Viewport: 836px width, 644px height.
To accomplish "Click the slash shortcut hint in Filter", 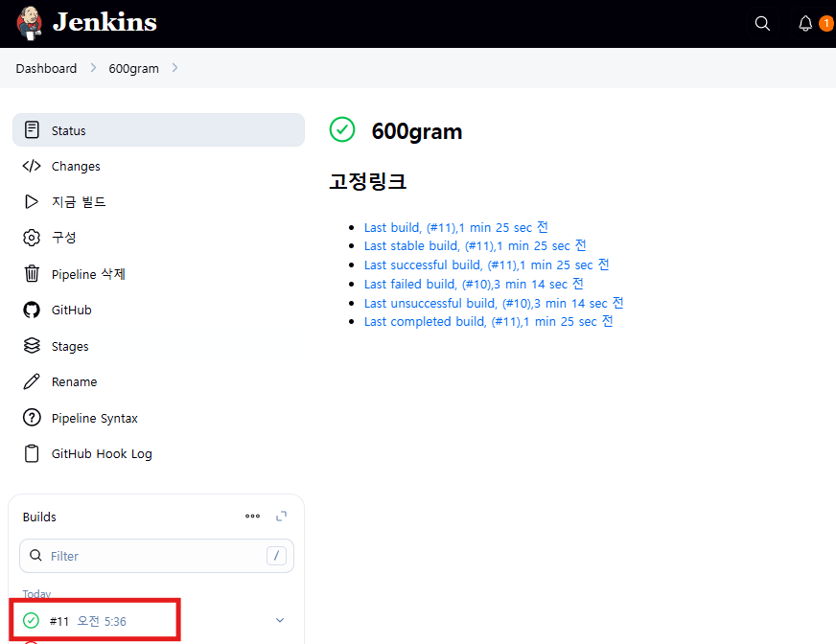I will [x=276, y=556].
